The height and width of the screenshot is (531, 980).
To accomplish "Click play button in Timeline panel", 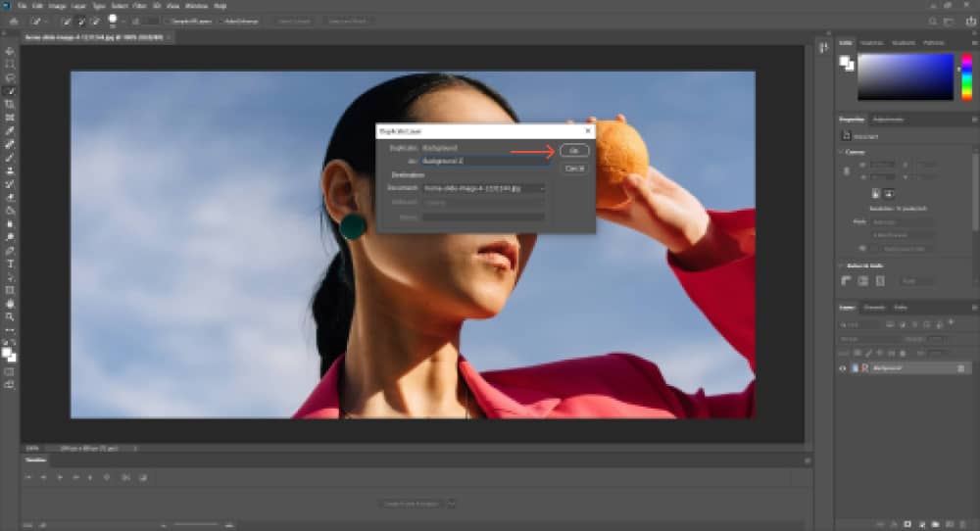I will (x=60, y=477).
